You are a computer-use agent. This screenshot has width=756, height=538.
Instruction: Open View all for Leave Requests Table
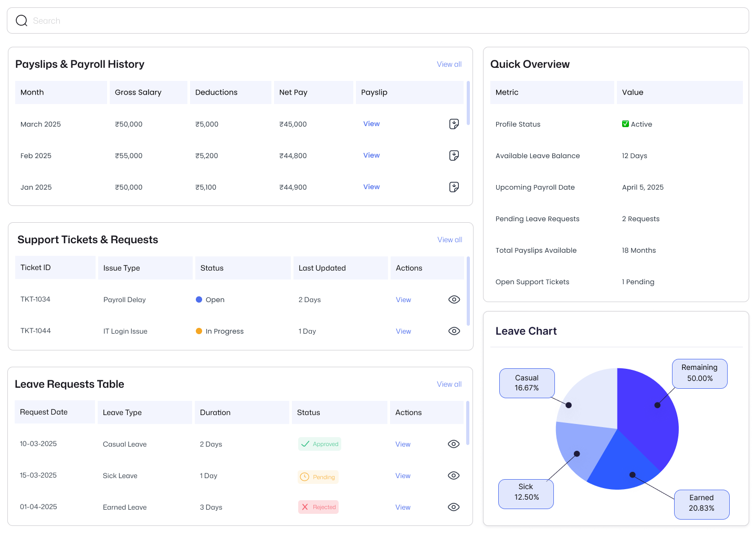click(x=449, y=384)
